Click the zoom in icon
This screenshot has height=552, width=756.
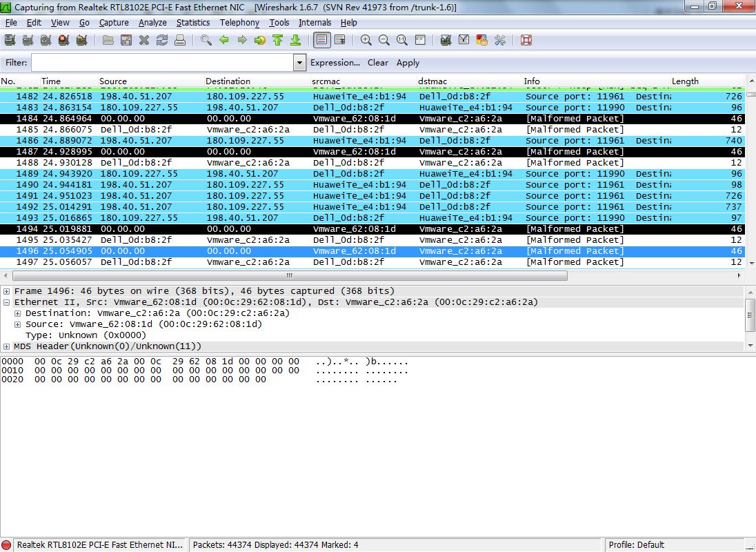point(366,40)
